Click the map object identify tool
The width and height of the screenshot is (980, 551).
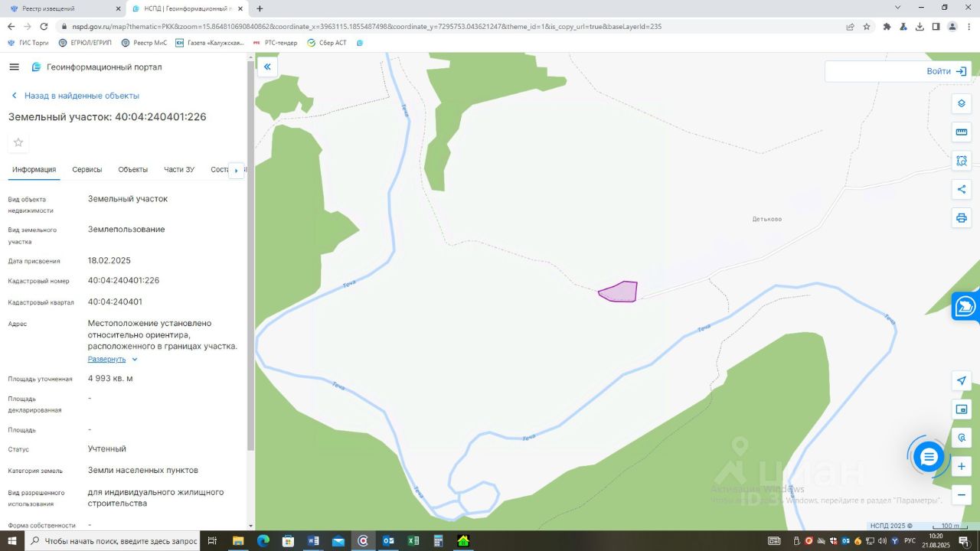point(962,438)
